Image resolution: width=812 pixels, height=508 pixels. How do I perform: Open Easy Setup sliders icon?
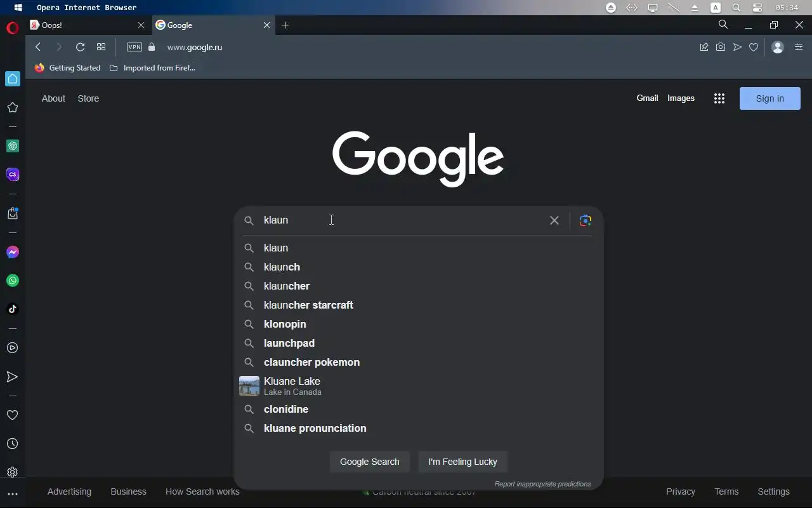799,47
